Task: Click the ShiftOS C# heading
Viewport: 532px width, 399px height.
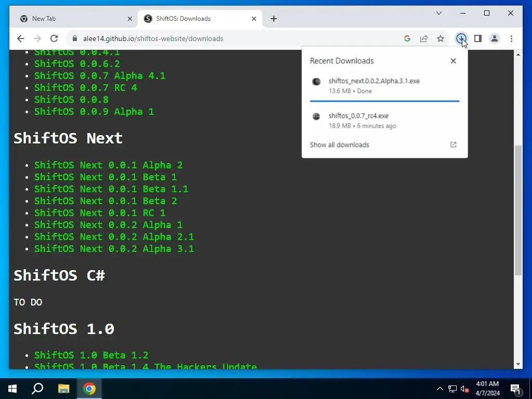Action: pyautogui.click(x=59, y=275)
